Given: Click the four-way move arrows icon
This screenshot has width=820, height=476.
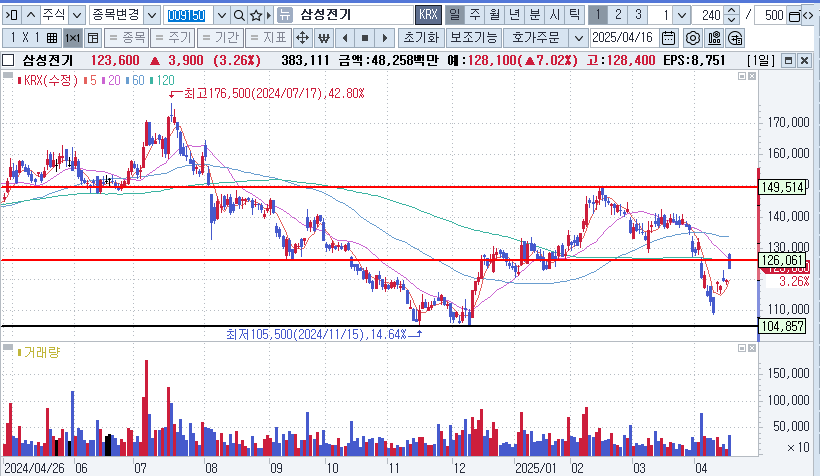Looking at the screenshot, I should (x=302, y=38).
